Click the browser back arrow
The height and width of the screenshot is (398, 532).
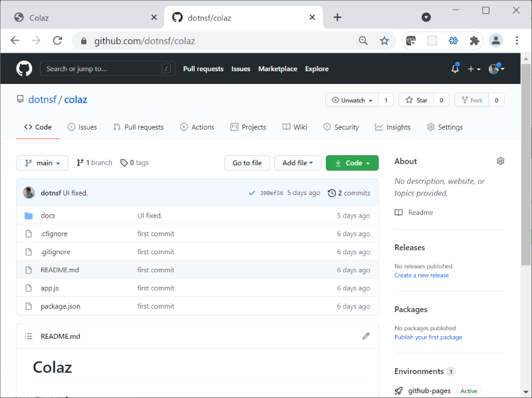point(15,41)
